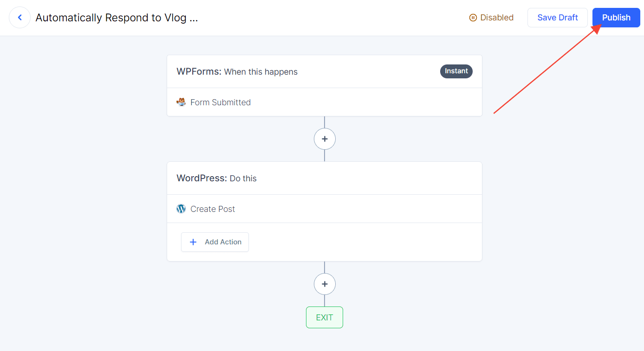This screenshot has width=644, height=351.
Task: Save Draft of the workflow
Action: click(x=558, y=18)
